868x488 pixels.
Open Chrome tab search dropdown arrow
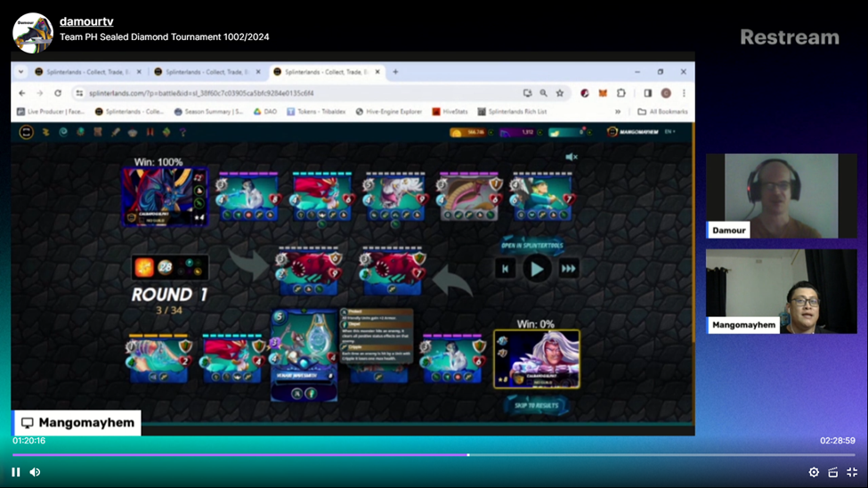coord(20,72)
